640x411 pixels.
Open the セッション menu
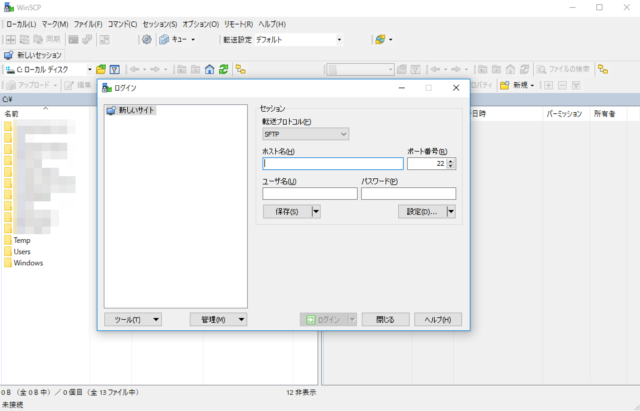point(159,23)
